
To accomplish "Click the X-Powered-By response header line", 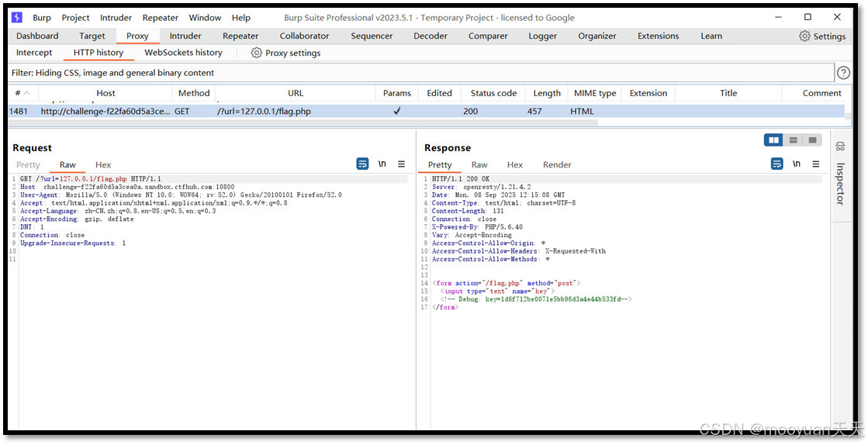I will pos(477,227).
